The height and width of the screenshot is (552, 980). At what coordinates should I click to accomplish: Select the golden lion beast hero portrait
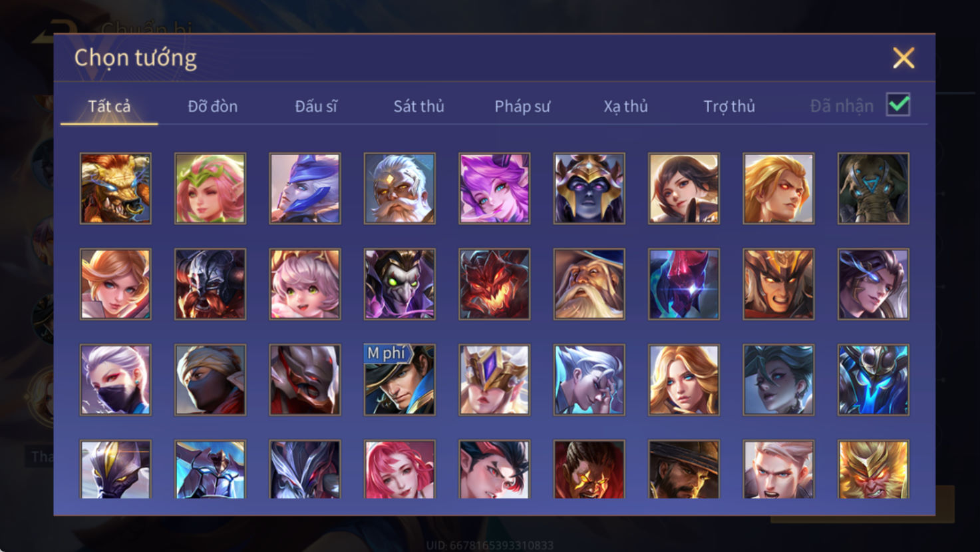coord(116,188)
